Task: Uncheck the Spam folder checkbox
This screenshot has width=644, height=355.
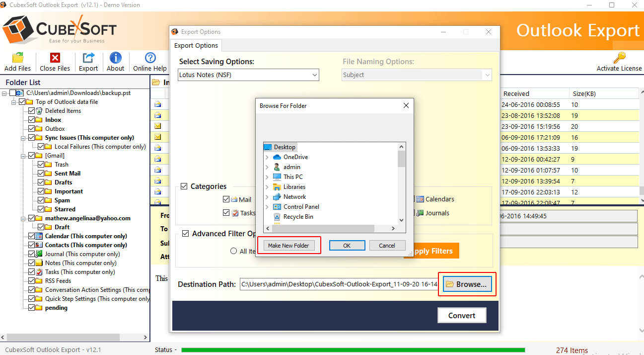Action: [41, 200]
